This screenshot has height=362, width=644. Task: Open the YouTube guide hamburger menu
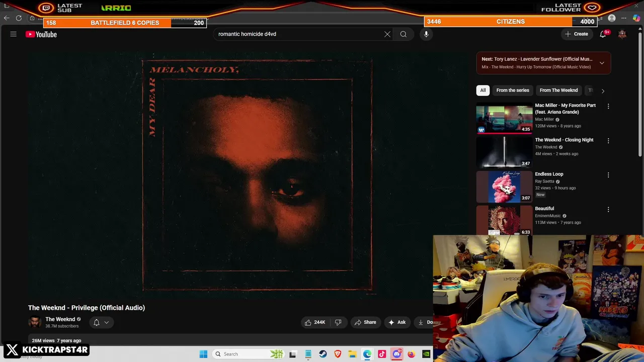tap(14, 34)
